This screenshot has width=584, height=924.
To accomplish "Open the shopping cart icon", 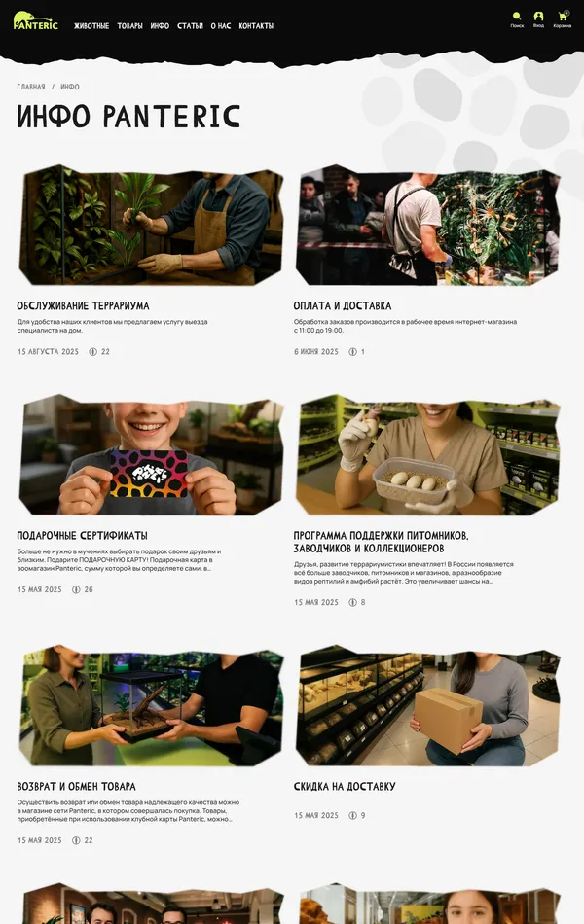I will (x=563, y=16).
